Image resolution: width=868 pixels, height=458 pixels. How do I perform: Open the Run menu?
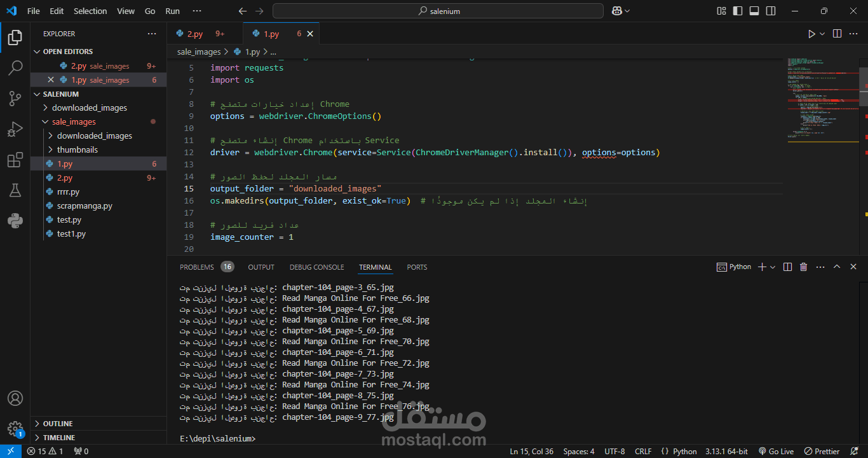[172, 11]
